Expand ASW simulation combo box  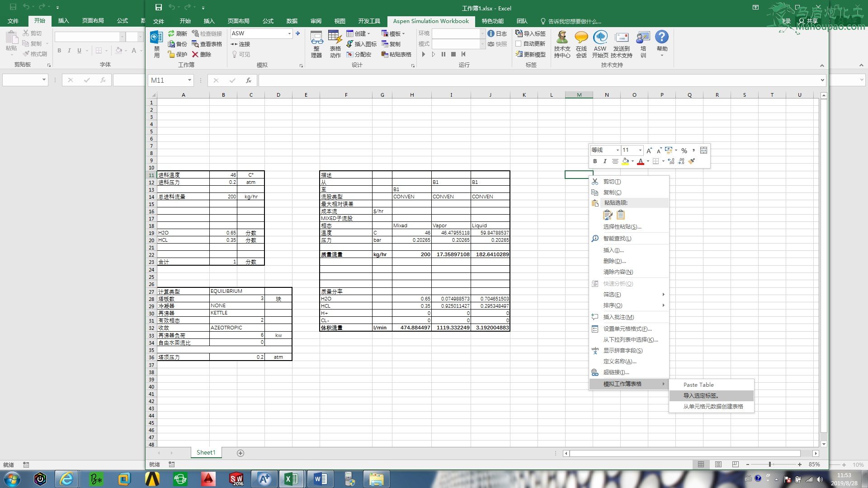[x=289, y=33]
